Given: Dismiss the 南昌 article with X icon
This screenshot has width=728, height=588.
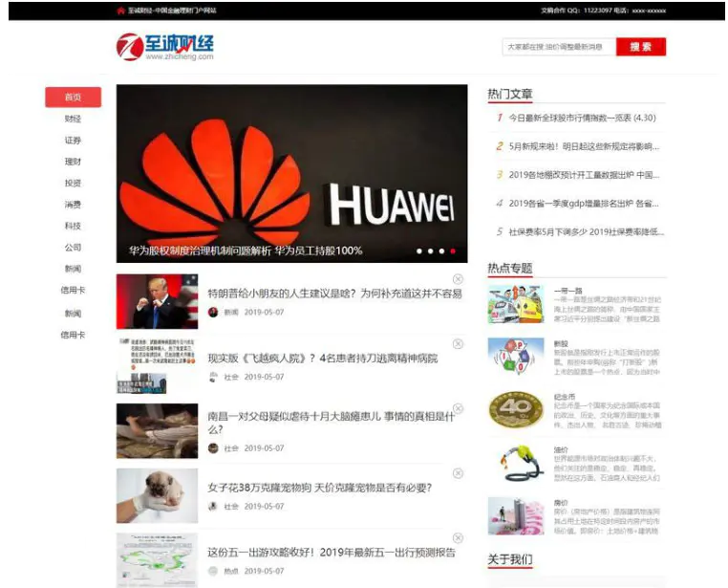Looking at the screenshot, I should (x=458, y=408).
